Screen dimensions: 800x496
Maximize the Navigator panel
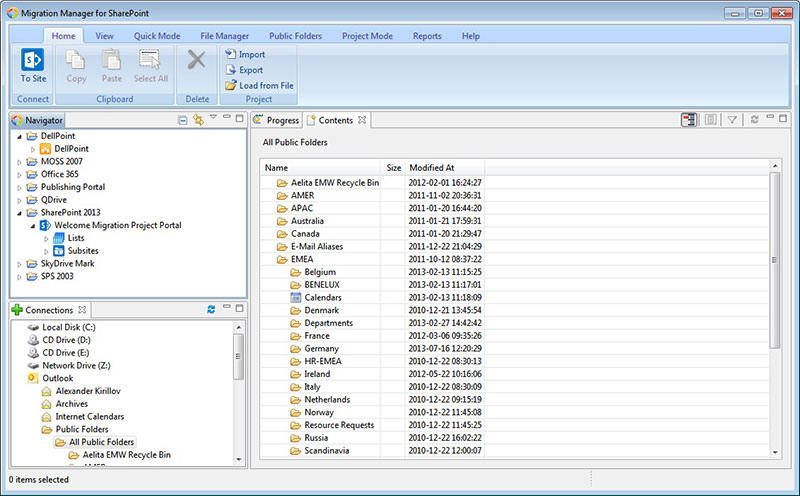coord(239,118)
